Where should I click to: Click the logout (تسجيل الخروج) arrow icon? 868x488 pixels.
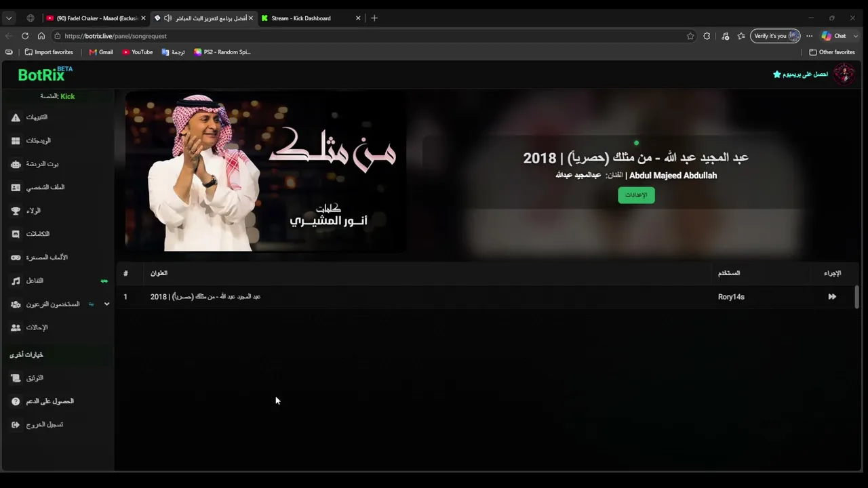click(16, 425)
